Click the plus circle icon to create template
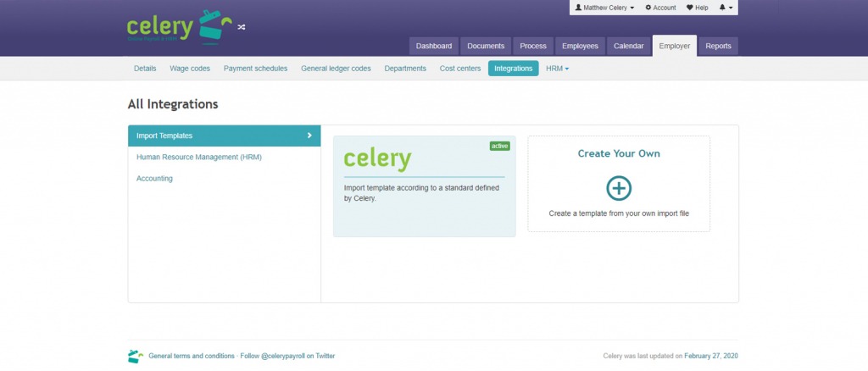Image resolution: width=868 pixels, height=371 pixels. [x=619, y=188]
